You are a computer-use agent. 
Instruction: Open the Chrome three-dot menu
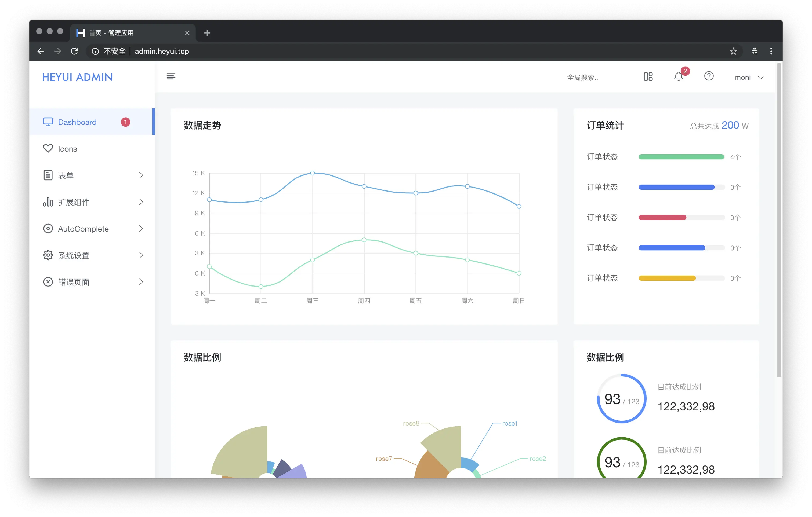[x=771, y=51]
